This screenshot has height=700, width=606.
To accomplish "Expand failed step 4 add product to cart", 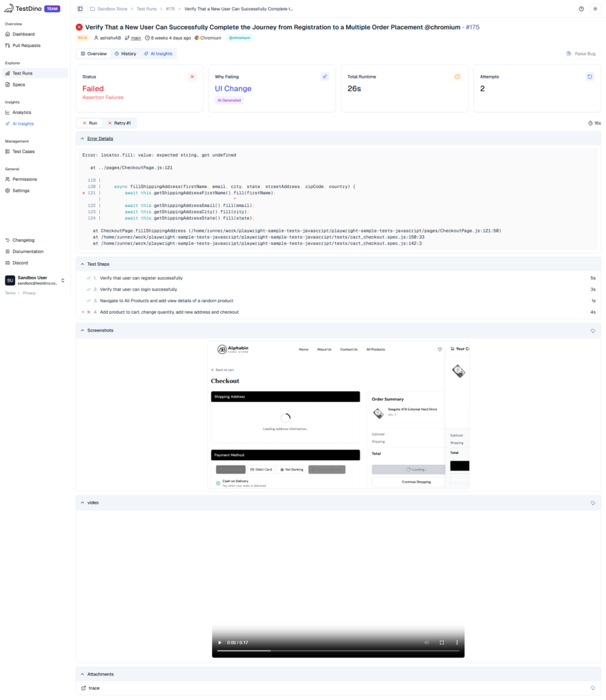I will pyautogui.click(x=83, y=312).
